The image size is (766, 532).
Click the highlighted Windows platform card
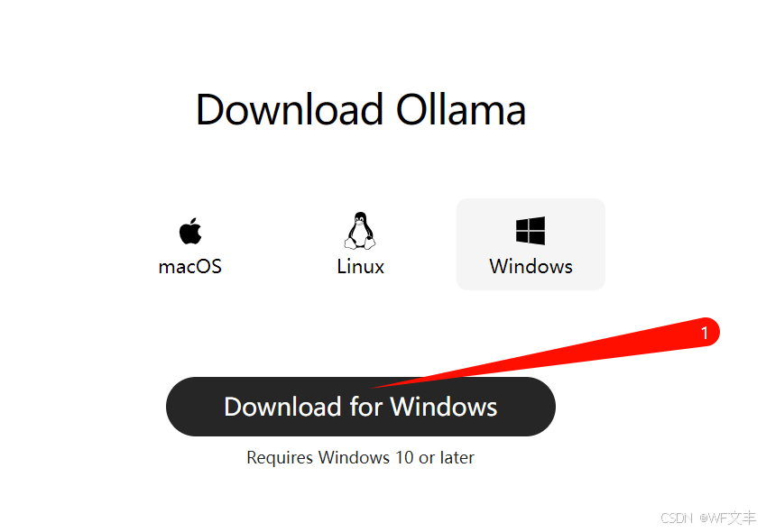tap(531, 244)
